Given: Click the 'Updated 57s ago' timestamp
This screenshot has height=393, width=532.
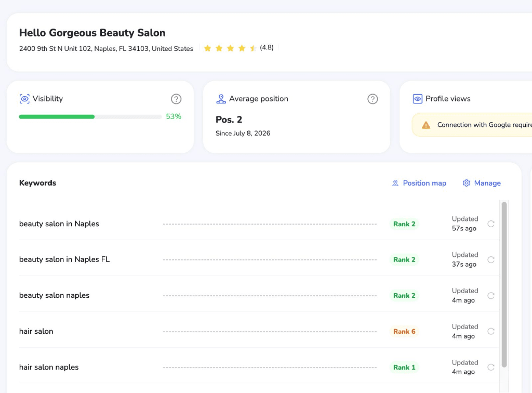Looking at the screenshot, I should click(x=465, y=224).
